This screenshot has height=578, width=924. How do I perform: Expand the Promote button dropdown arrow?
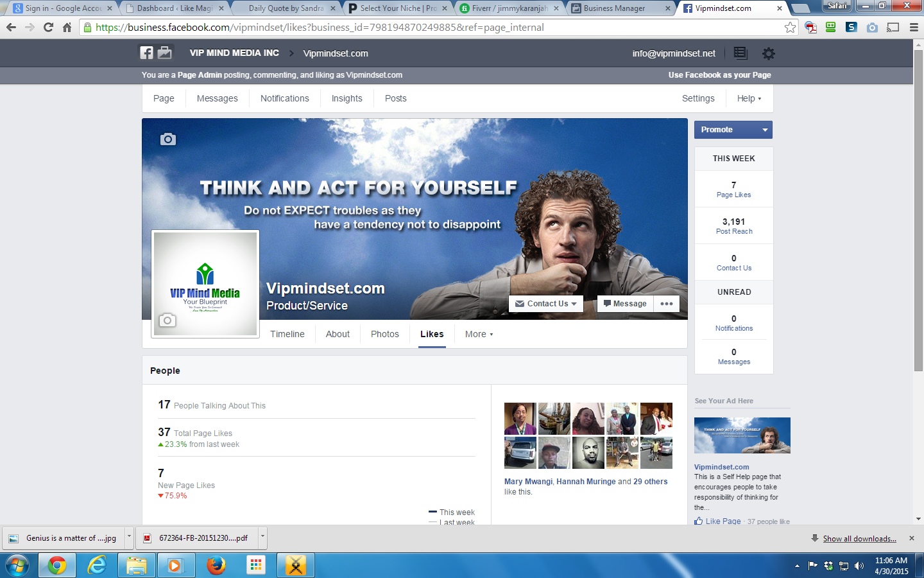click(765, 130)
